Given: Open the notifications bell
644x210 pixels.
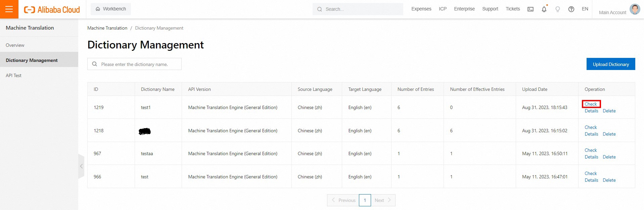Looking at the screenshot, I should pos(544,9).
